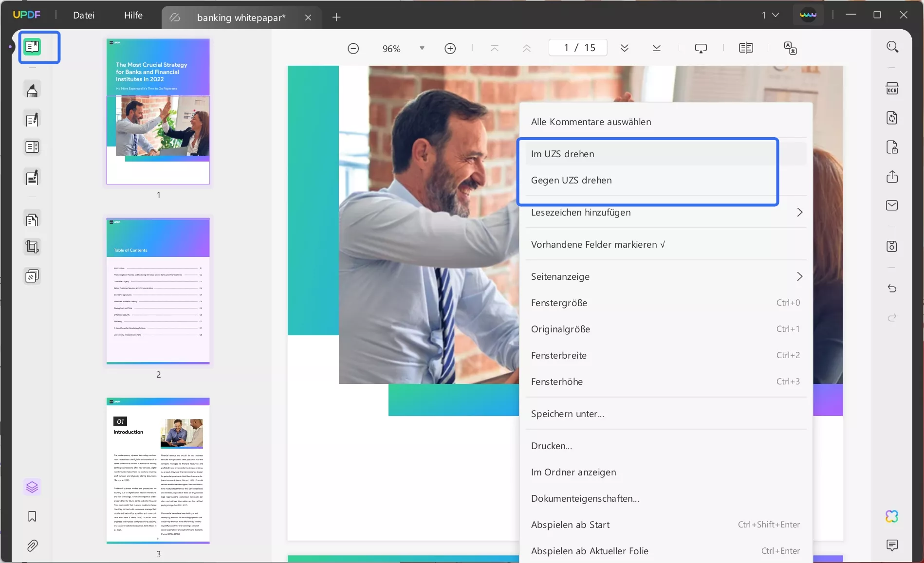The width and height of the screenshot is (924, 563).
Task: Expand the Seitenanzeige submenu
Action: click(799, 276)
